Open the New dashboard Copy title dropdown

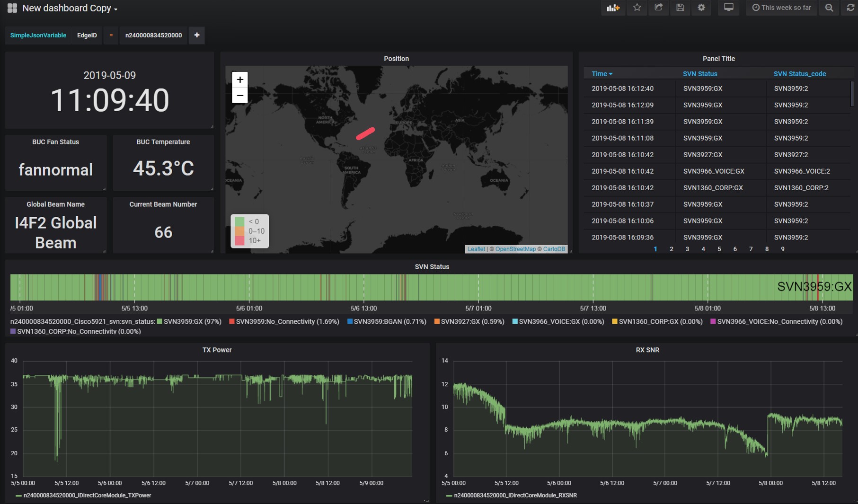coord(70,8)
